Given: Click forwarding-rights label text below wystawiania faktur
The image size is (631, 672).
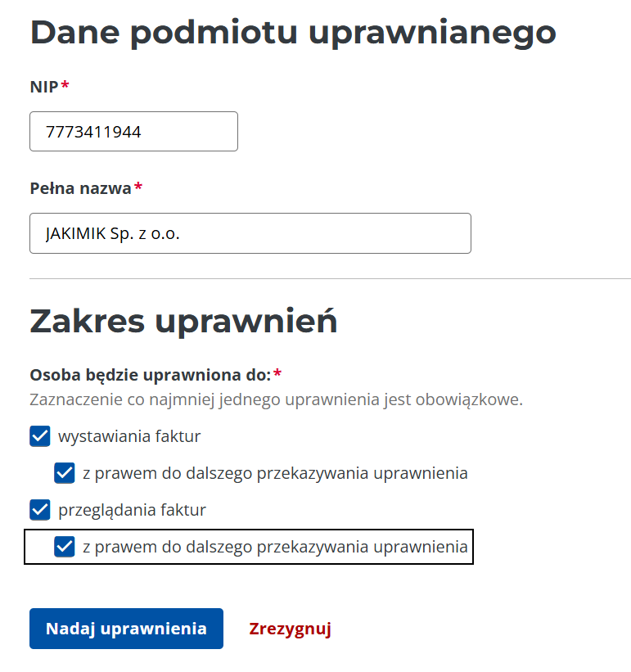Looking at the screenshot, I should pyautogui.click(x=275, y=473).
